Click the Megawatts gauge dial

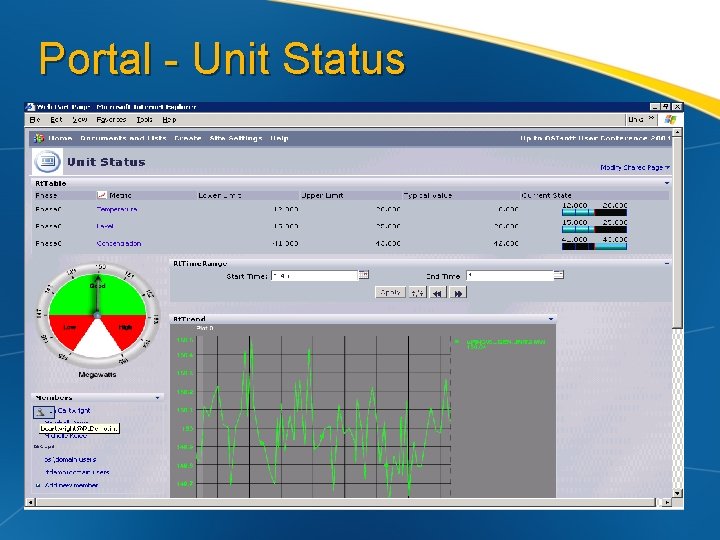(x=98, y=314)
